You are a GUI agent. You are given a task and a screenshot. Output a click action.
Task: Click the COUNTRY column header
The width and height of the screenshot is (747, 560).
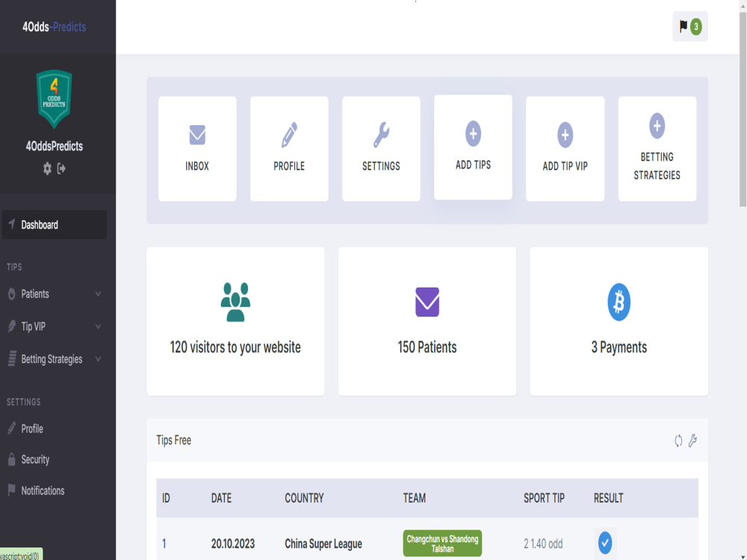coord(305,498)
